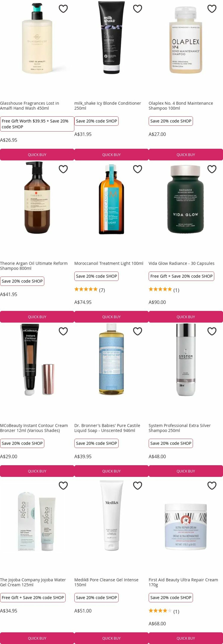Click the Free Gift Worth $39.95 promo badge

click(37, 124)
